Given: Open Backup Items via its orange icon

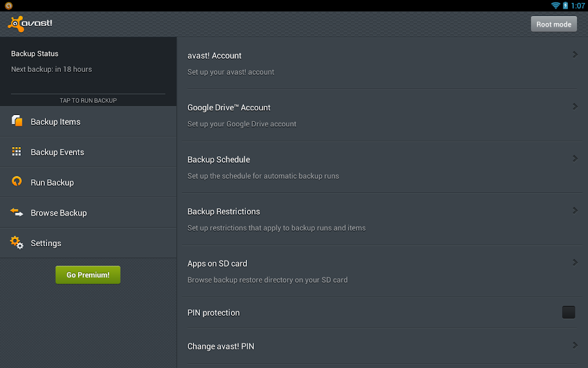Looking at the screenshot, I should tap(17, 121).
